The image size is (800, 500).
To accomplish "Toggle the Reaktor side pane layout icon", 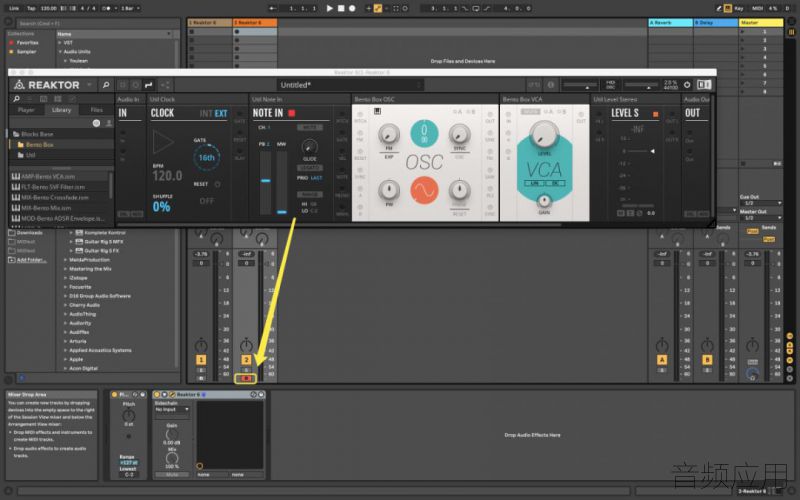I will pyautogui.click(x=704, y=85).
